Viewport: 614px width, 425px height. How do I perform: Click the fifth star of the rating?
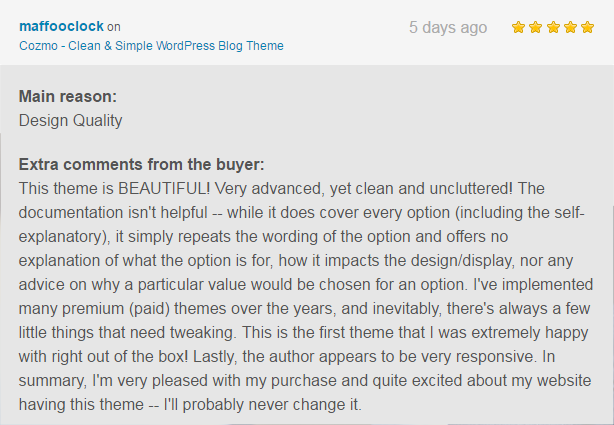(587, 27)
